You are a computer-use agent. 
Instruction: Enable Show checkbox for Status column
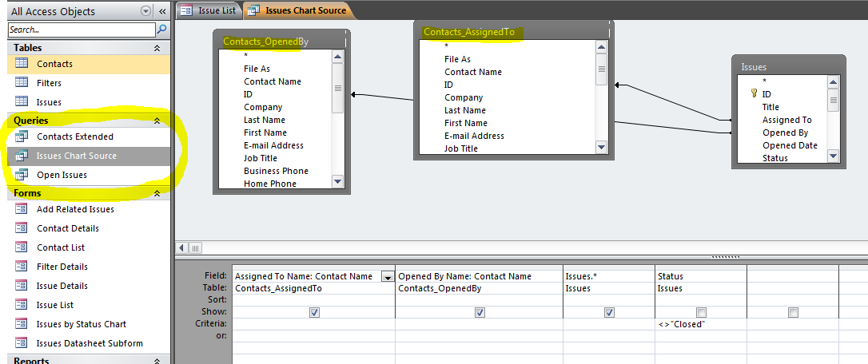701,312
